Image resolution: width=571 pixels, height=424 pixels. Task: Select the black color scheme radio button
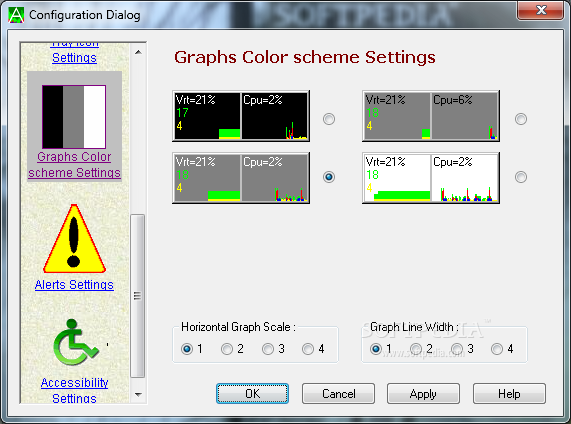[329, 119]
